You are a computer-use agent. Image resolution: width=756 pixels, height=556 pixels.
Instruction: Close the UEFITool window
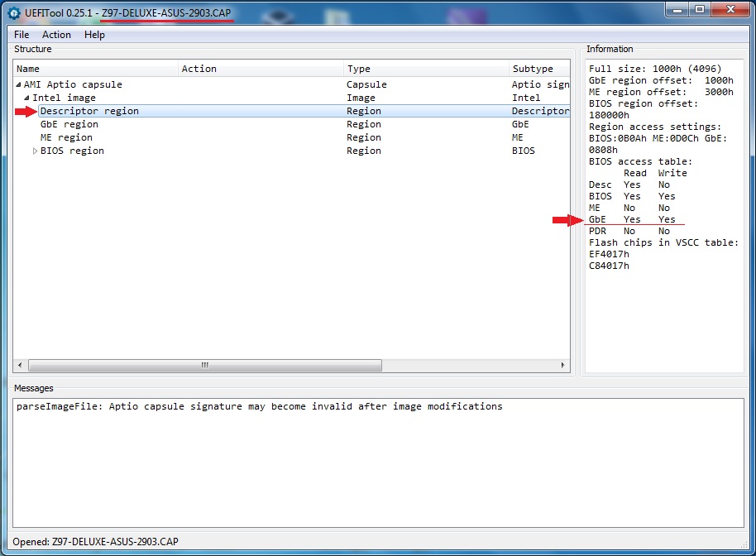tap(730, 10)
